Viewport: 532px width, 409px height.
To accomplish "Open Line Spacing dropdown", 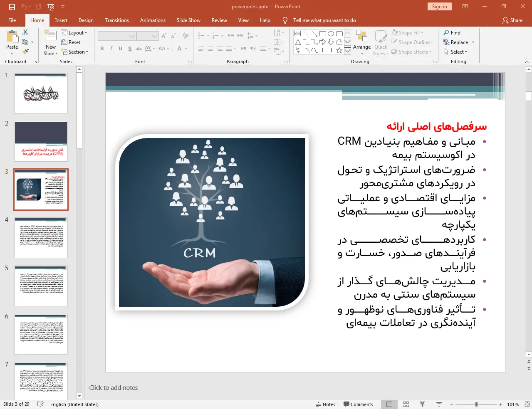I will click(x=252, y=36).
